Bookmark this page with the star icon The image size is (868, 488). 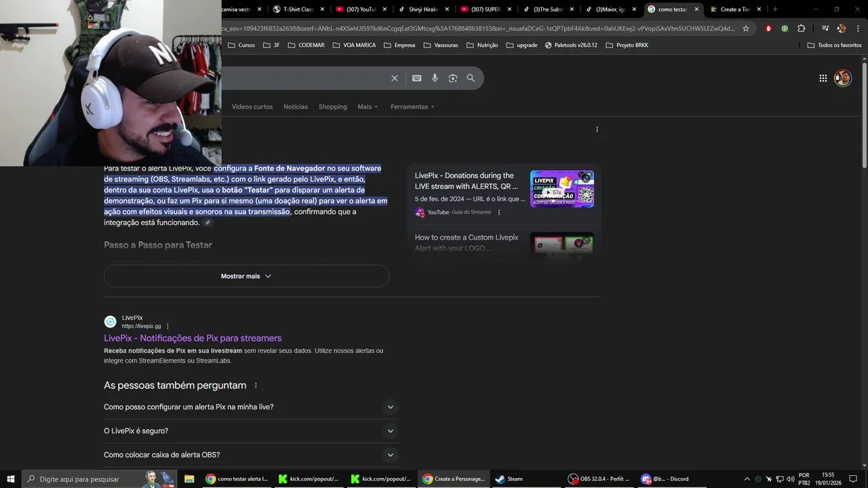pyautogui.click(x=746, y=28)
